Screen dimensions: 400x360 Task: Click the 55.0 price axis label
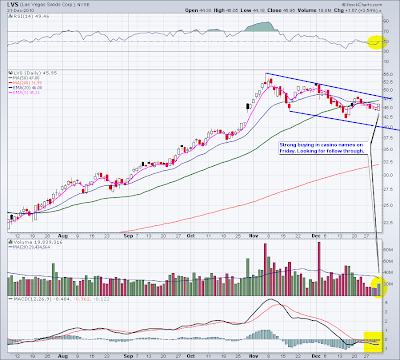pyautogui.click(x=388, y=74)
